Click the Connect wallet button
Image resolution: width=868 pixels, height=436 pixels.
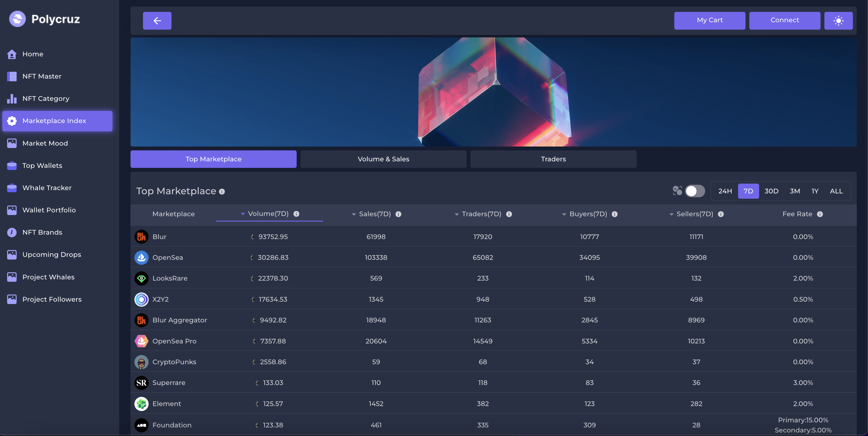784,20
